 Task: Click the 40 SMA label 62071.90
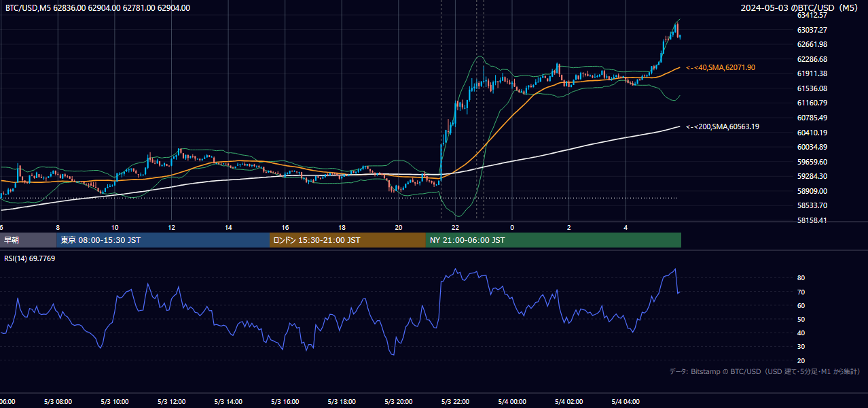pyautogui.click(x=721, y=67)
